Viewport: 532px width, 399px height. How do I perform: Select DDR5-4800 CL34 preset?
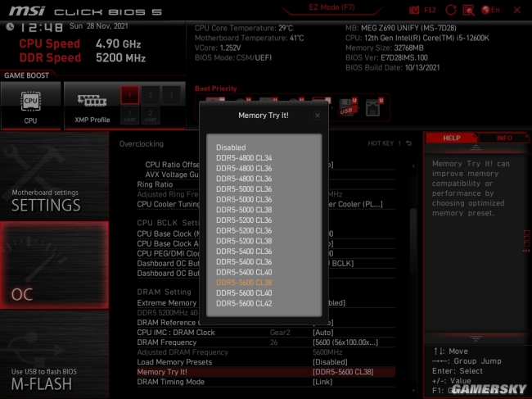pyautogui.click(x=244, y=158)
